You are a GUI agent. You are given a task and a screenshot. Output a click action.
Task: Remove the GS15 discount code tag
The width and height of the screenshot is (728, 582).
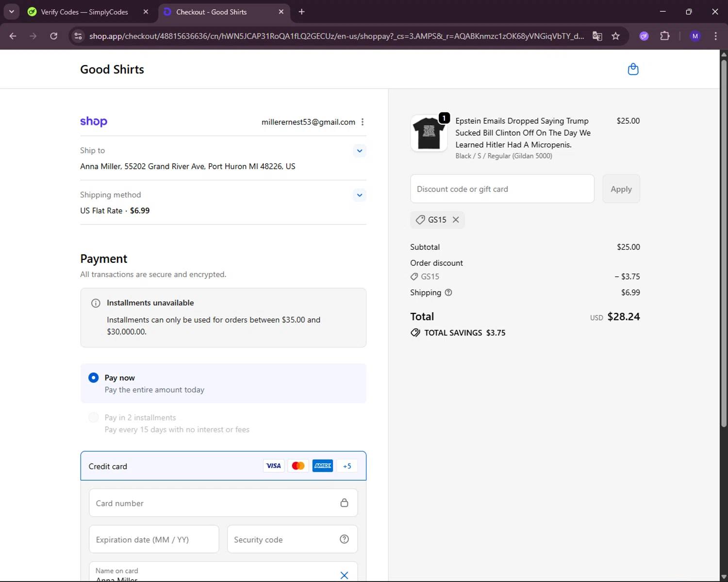pyautogui.click(x=456, y=220)
